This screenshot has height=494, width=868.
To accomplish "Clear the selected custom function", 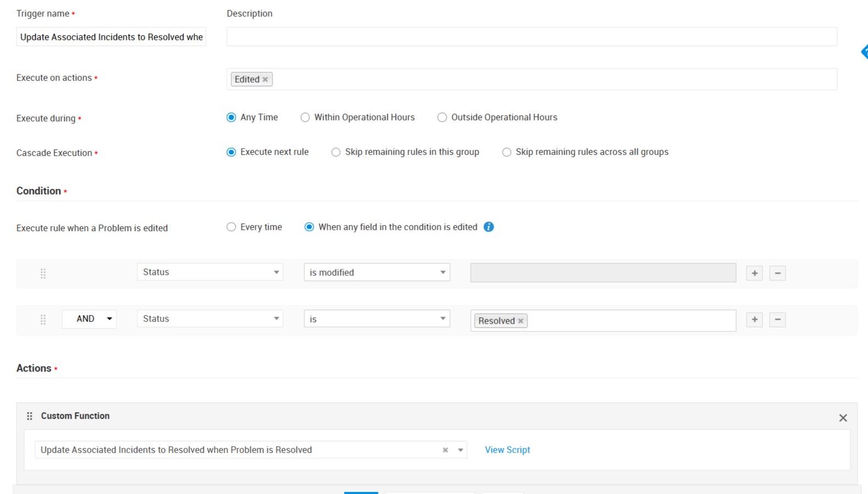I will point(445,450).
